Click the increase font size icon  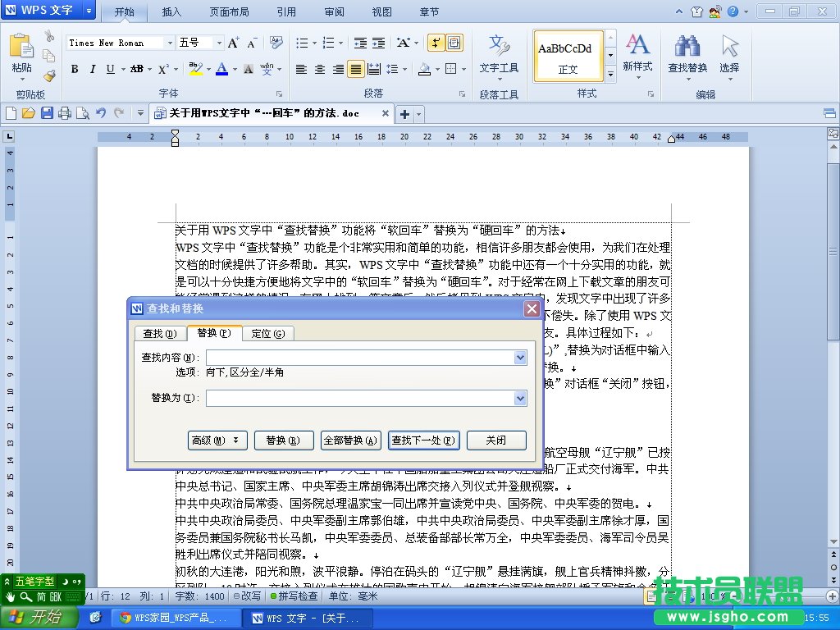pos(233,43)
